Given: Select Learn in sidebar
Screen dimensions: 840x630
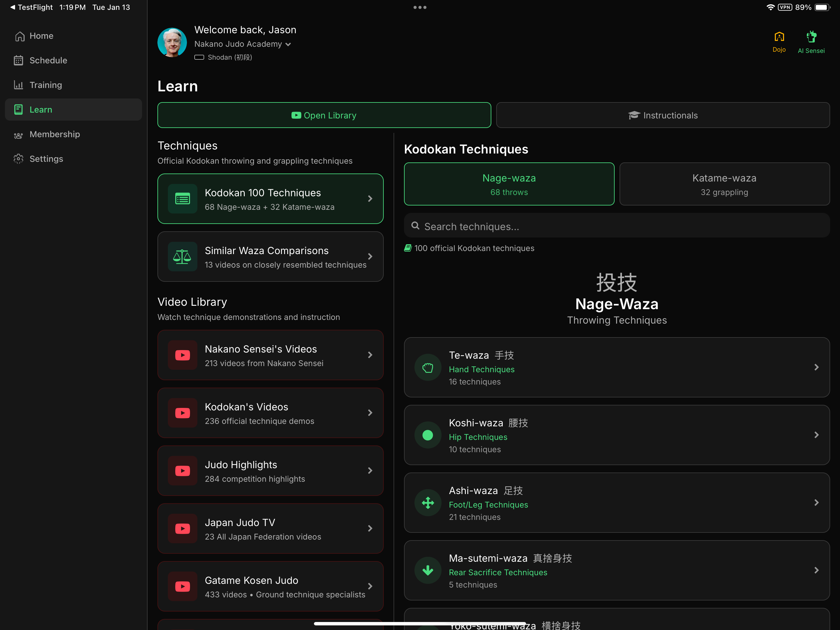Looking at the screenshot, I should 73,110.
